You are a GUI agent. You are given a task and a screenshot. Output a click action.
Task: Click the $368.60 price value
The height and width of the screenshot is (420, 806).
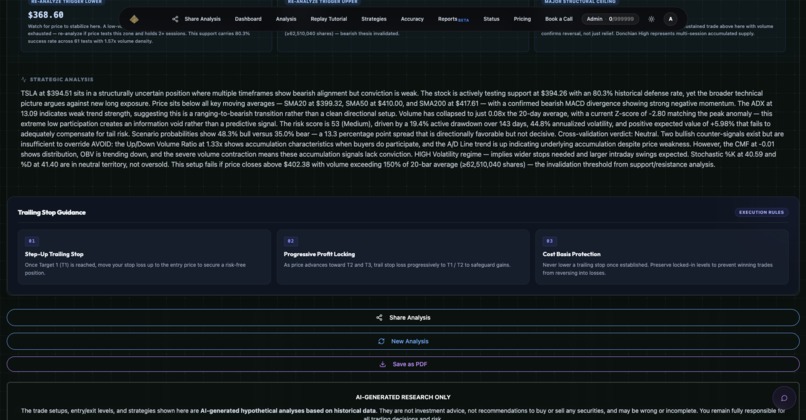[46, 15]
